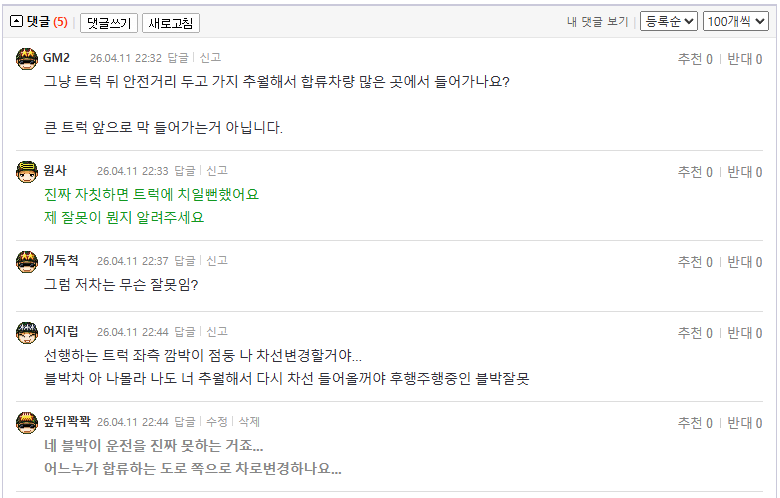Click 답글 on 개독척's comment
Image resolution: width=780 pixels, height=498 pixels.
185,261
